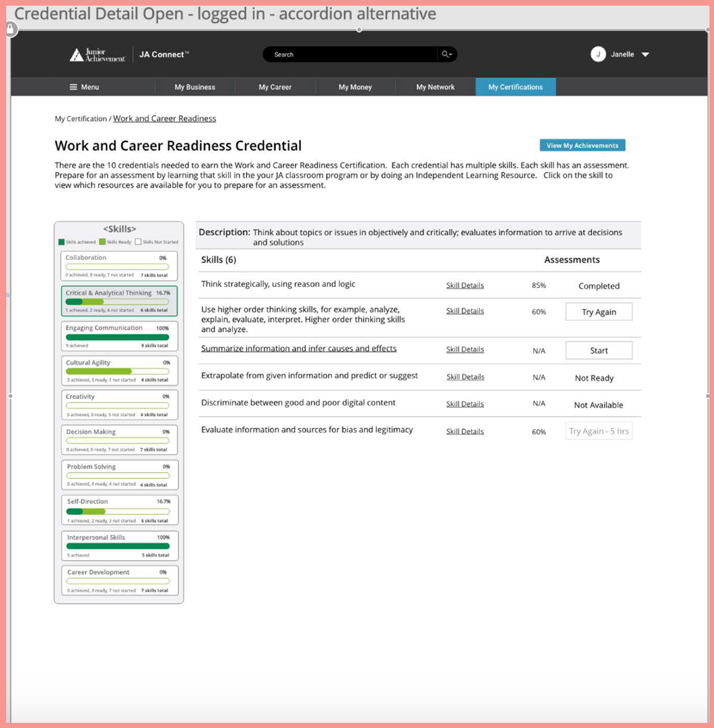The height and width of the screenshot is (728, 714).
Task: Click Extrapolate from given information skill text
Action: point(309,375)
